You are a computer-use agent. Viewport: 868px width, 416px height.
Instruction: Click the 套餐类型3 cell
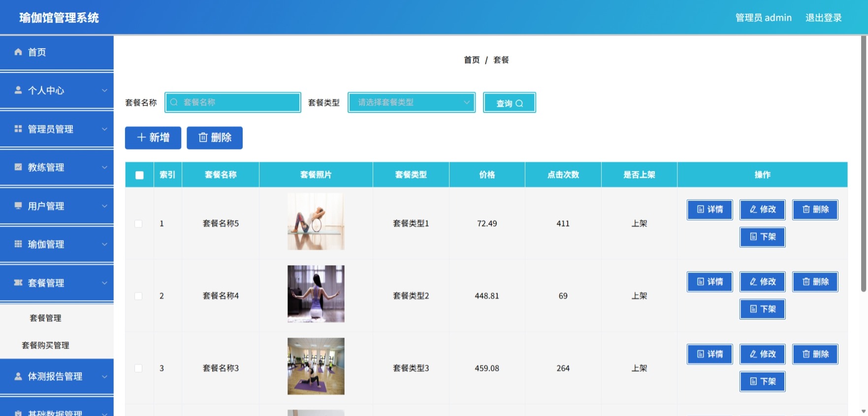click(x=411, y=368)
